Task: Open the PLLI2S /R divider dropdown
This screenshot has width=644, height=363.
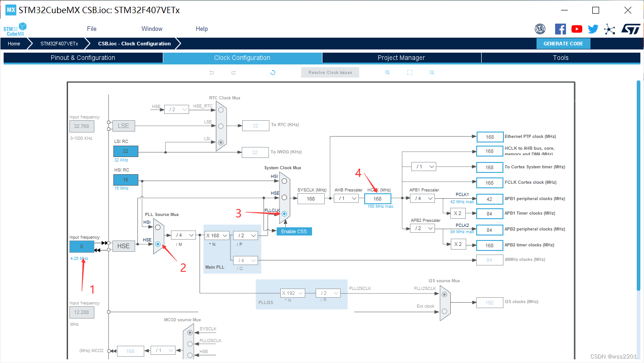Action: [x=328, y=293]
